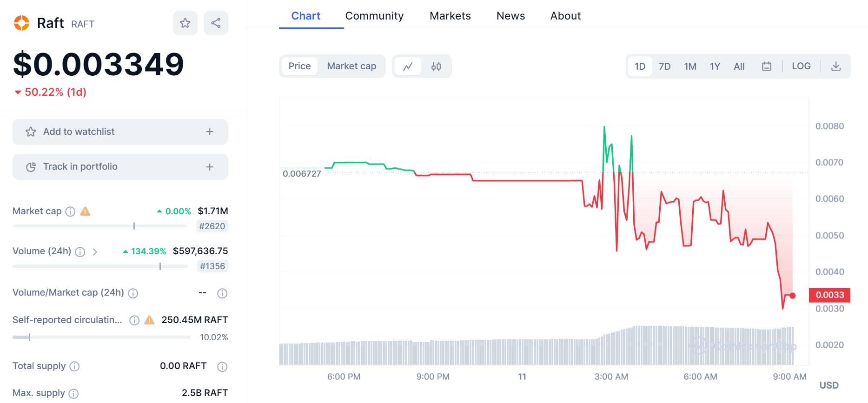Image resolution: width=868 pixels, height=403 pixels.
Task: Click the $1.71M market cap value
Action: click(x=213, y=211)
